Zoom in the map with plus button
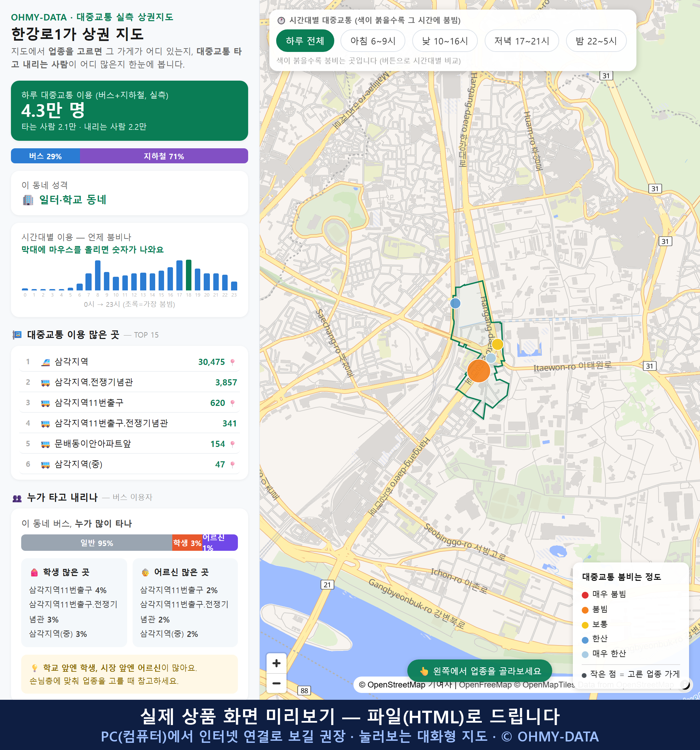This screenshot has width=700, height=750. pos(276,663)
